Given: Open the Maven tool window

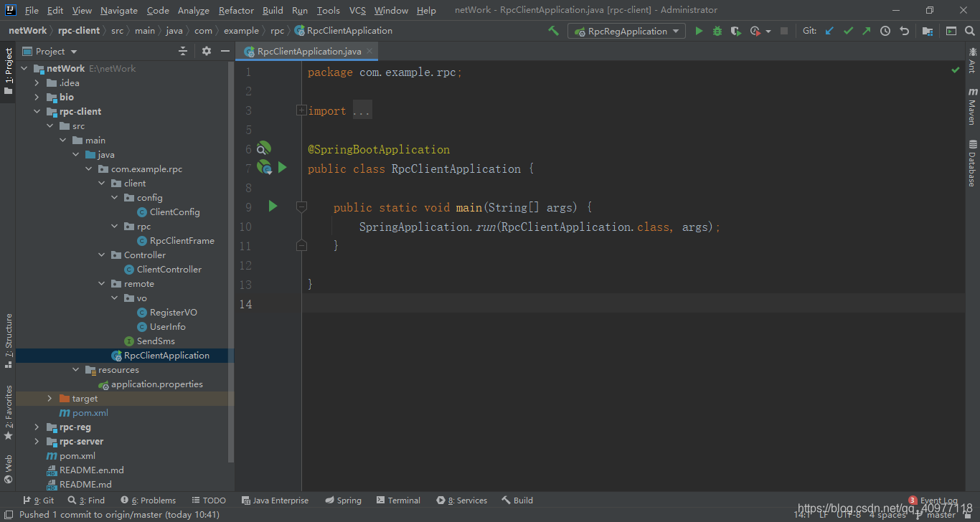Looking at the screenshot, I should click(972, 106).
